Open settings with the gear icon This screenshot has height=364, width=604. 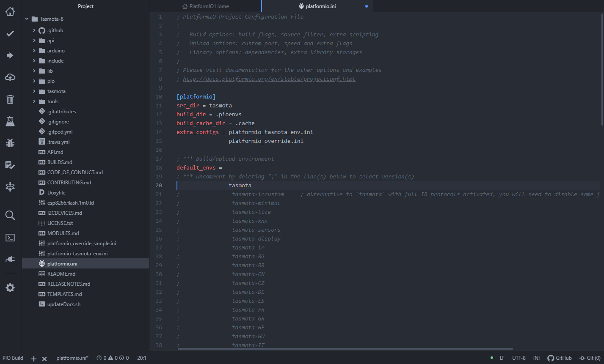[x=10, y=288]
